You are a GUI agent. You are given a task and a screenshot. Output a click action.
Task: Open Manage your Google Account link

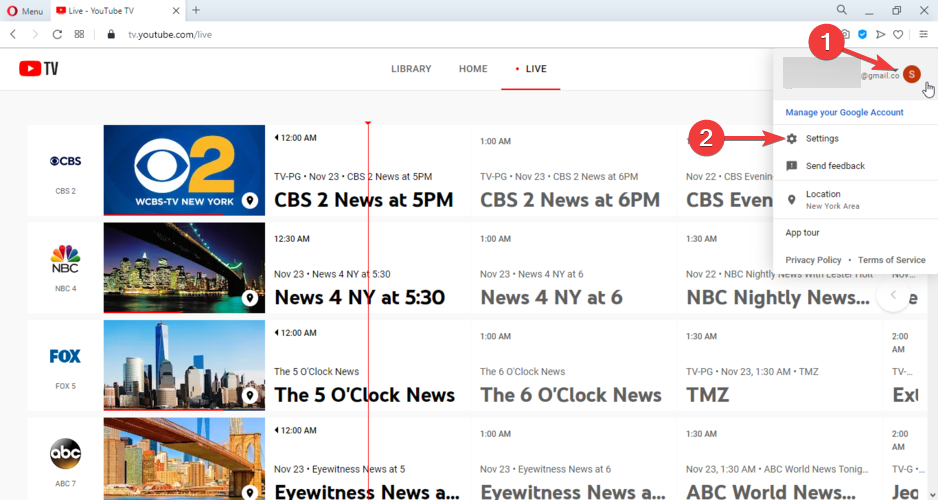tap(844, 113)
